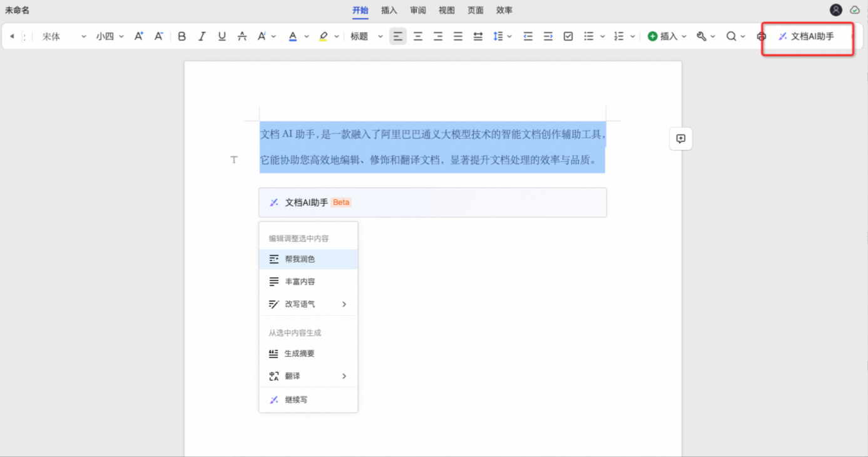
Task: Align text to the left
Action: 398,36
